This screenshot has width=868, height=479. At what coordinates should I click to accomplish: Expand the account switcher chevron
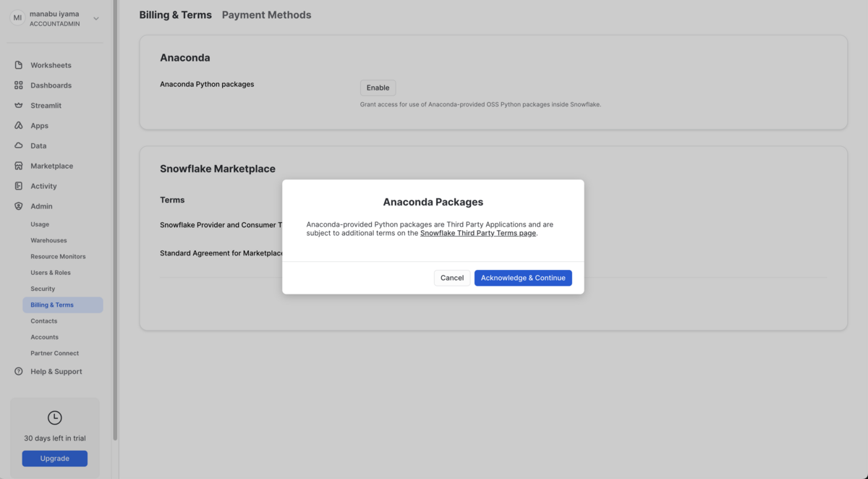coord(96,18)
